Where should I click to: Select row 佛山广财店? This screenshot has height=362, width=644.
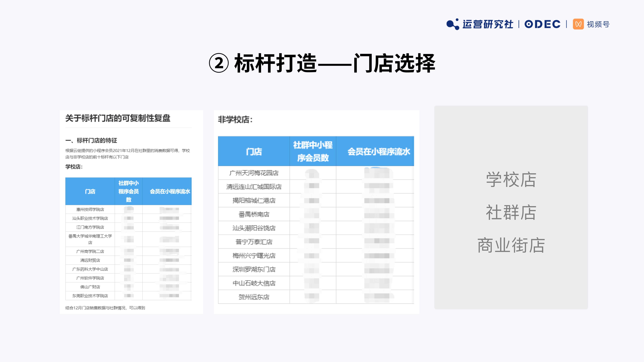pyautogui.click(x=128, y=287)
